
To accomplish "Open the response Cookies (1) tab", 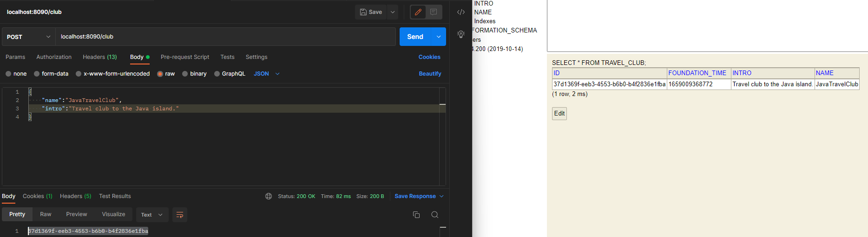I will [38, 196].
